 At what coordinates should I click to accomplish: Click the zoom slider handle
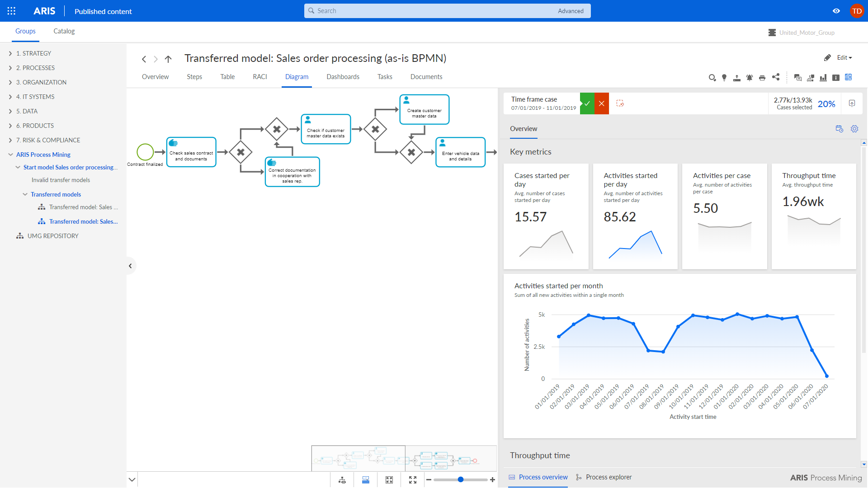point(461,480)
